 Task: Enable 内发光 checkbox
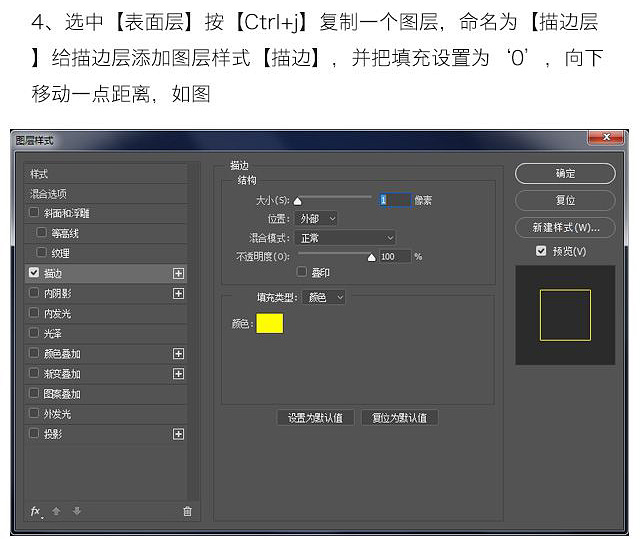click(x=34, y=313)
